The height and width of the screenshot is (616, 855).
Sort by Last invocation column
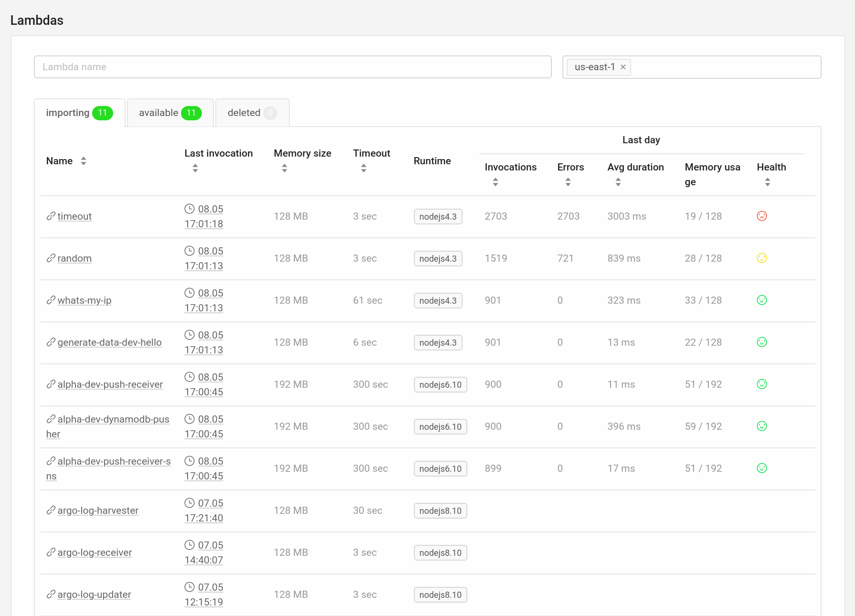195,168
